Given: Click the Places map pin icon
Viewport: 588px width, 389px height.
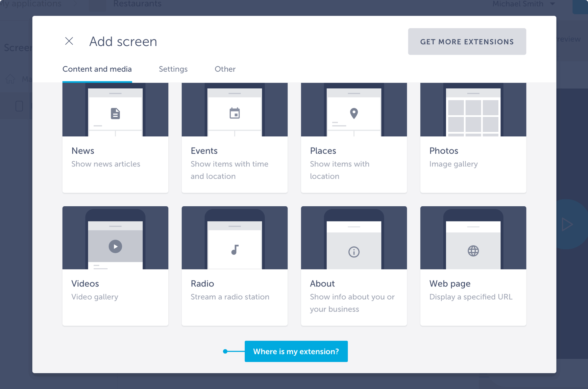Looking at the screenshot, I should pyautogui.click(x=354, y=113).
